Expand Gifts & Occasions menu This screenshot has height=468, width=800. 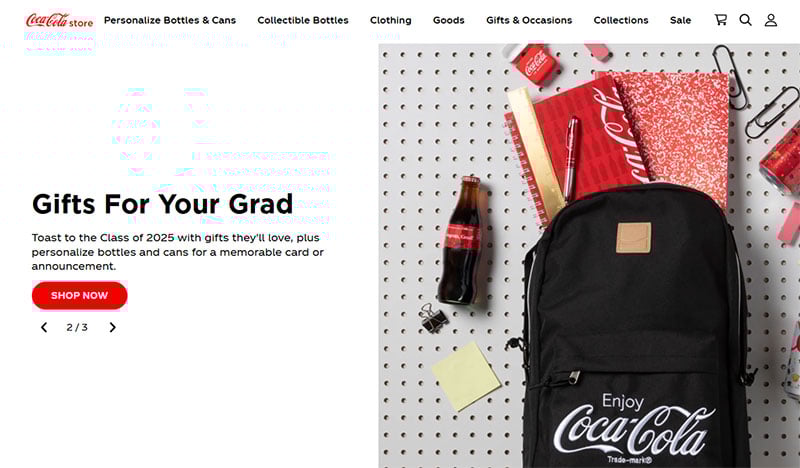529,20
